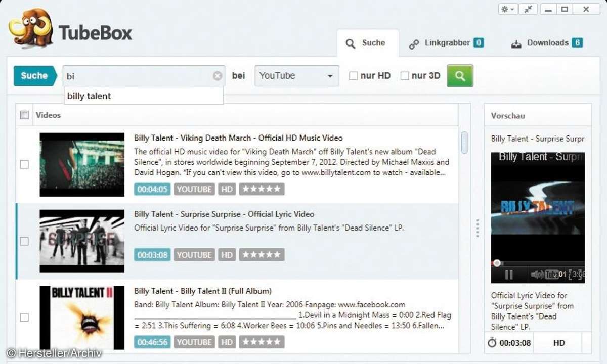
Task: Select the Viking Death March video checkbox
Action: tap(24, 164)
